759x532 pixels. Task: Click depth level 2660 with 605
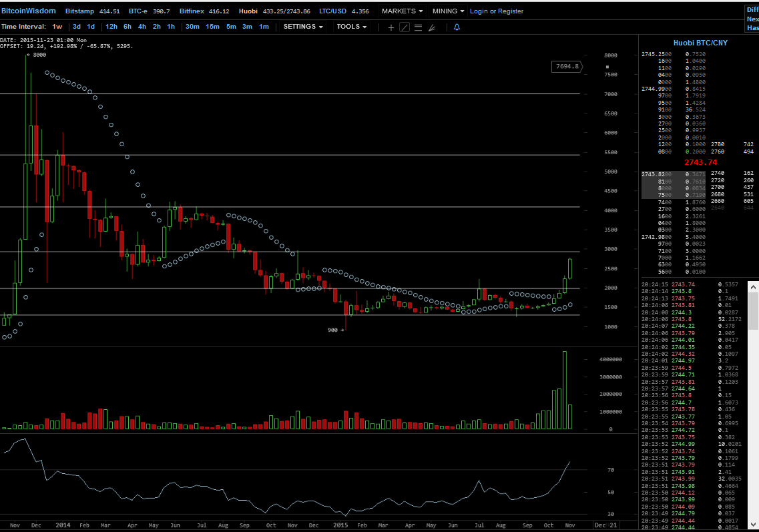[732, 201]
